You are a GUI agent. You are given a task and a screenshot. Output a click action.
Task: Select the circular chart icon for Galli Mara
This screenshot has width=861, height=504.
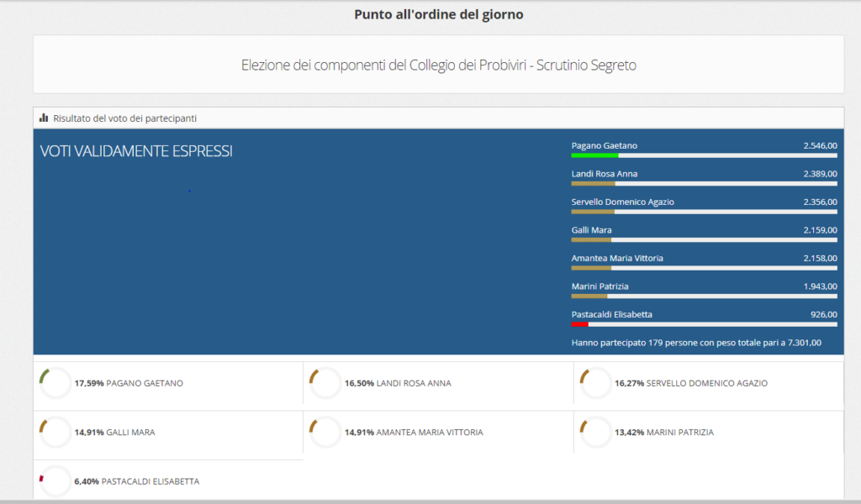pos(55,433)
